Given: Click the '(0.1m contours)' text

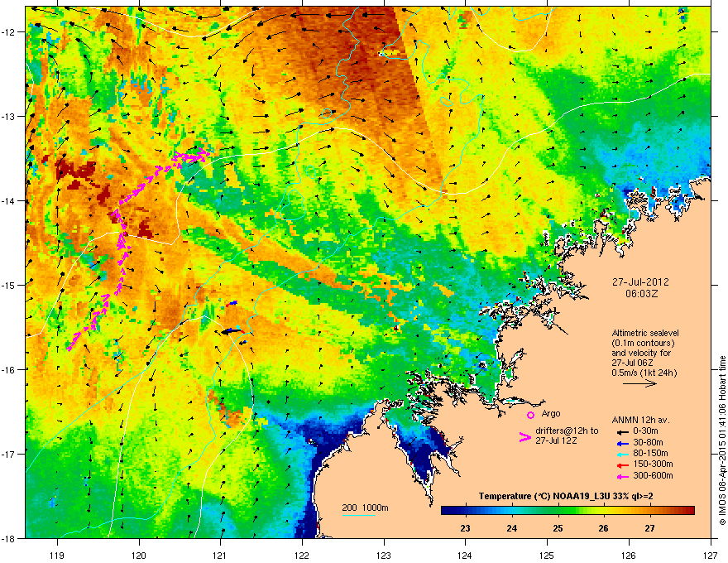Looking at the screenshot, I should [x=643, y=343].
